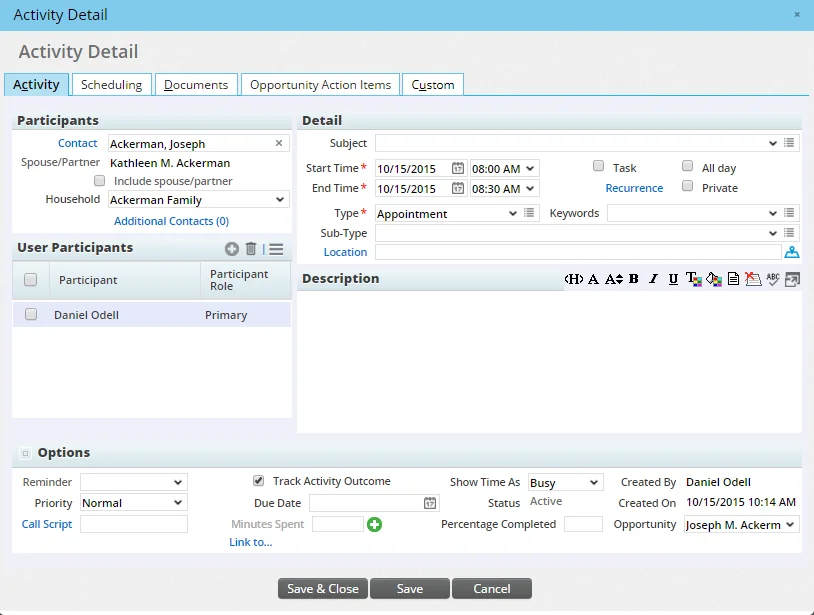Open the Recurrence link
The width and height of the screenshot is (814, 615).
pos(634,188)
